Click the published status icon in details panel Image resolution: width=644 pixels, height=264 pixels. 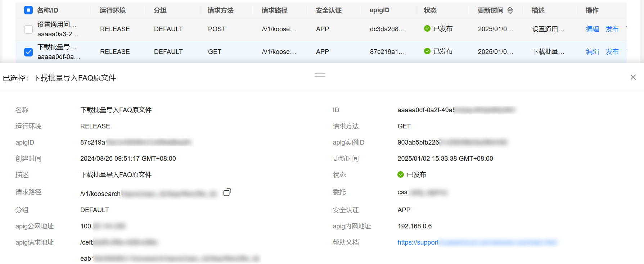coord(401,175)
